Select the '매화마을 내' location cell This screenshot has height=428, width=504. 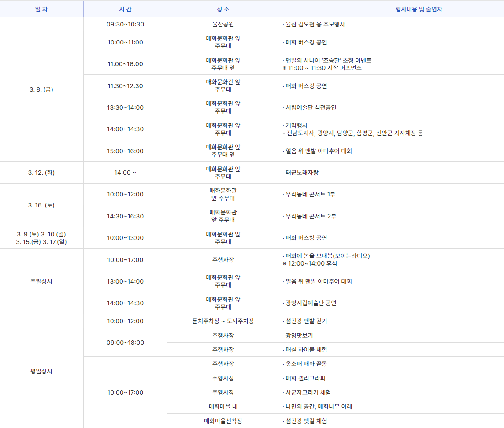point(223,406)
